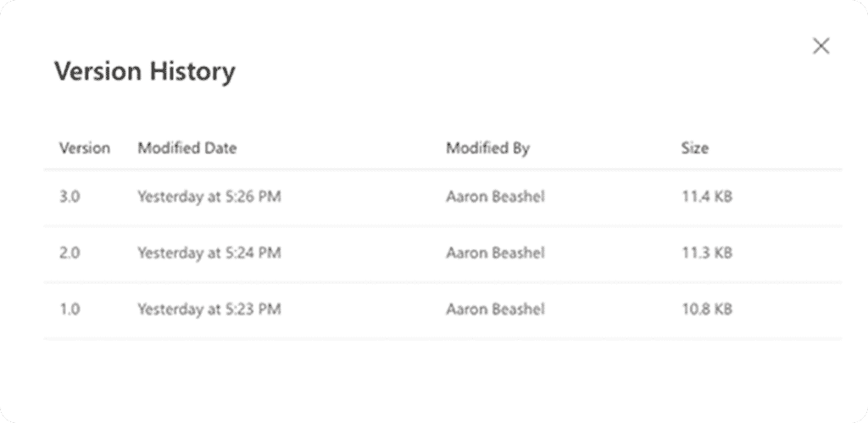Click the Version column header
Screen dimensions: 868x423
(84, 148)
